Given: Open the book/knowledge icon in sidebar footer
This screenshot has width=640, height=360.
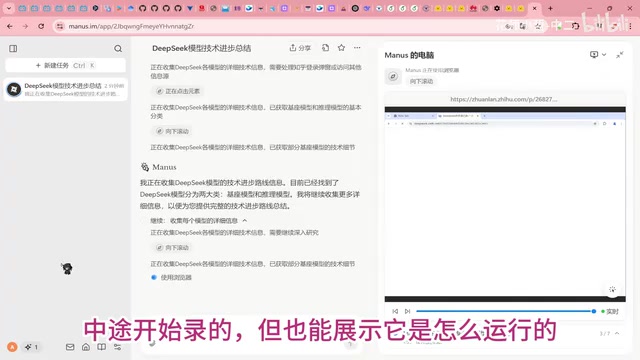Looking at the screenshot, I should pos(101,347).
